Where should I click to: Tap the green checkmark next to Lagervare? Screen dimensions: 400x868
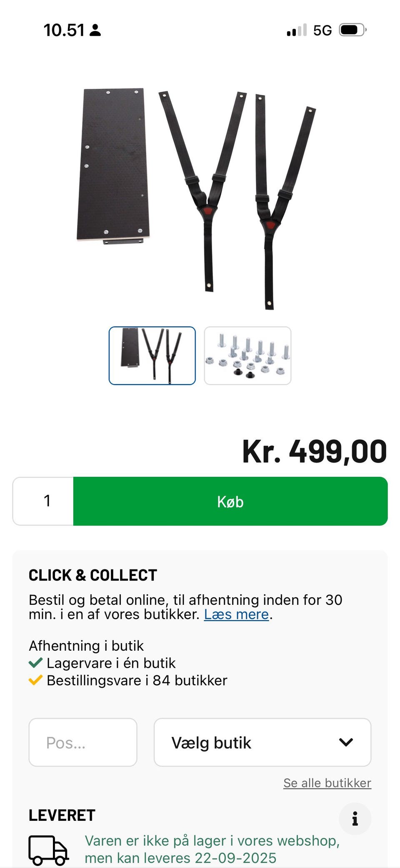tap(35, 662)
